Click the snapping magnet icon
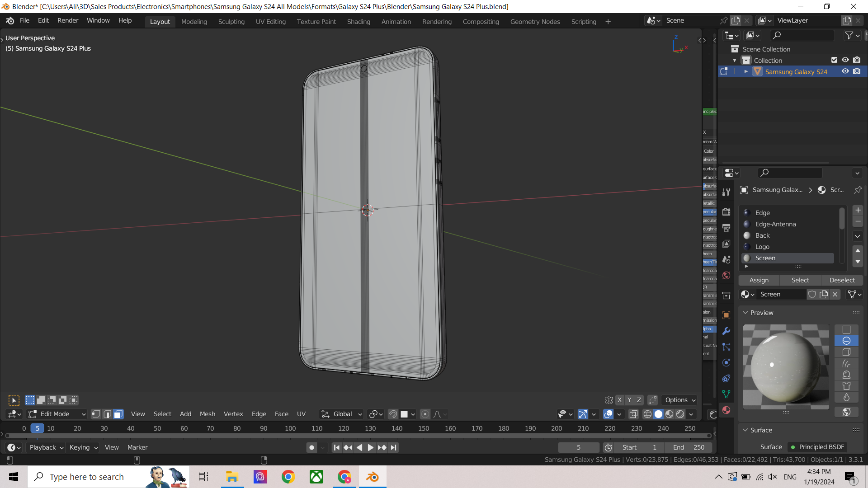The height and width of the screenshot is (488, 868). coord(393,414)
